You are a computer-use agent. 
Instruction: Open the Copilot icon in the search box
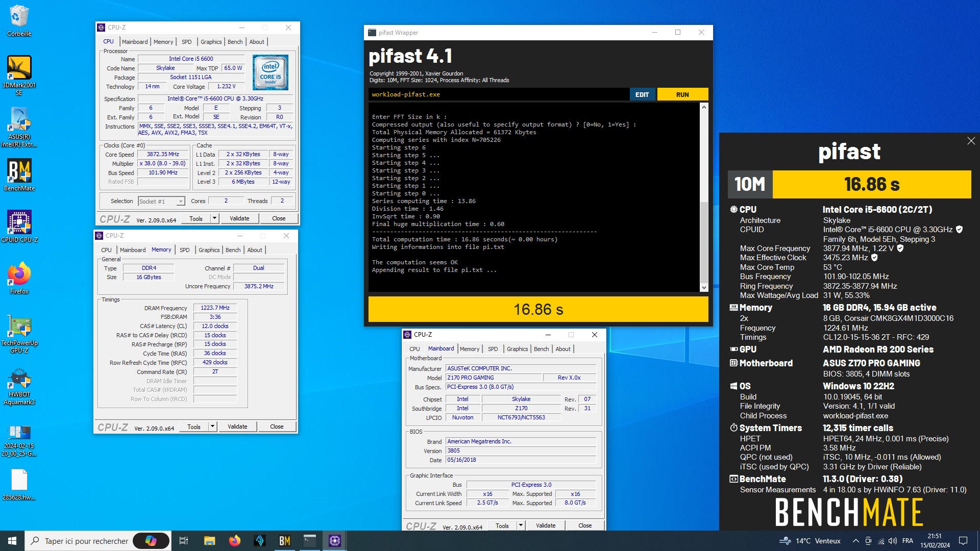151,541
